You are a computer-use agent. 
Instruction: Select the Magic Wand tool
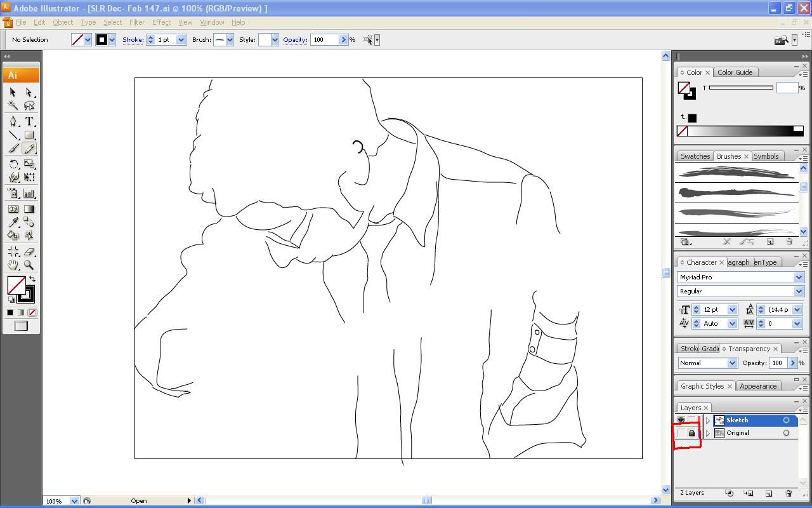tap(13, 105)
